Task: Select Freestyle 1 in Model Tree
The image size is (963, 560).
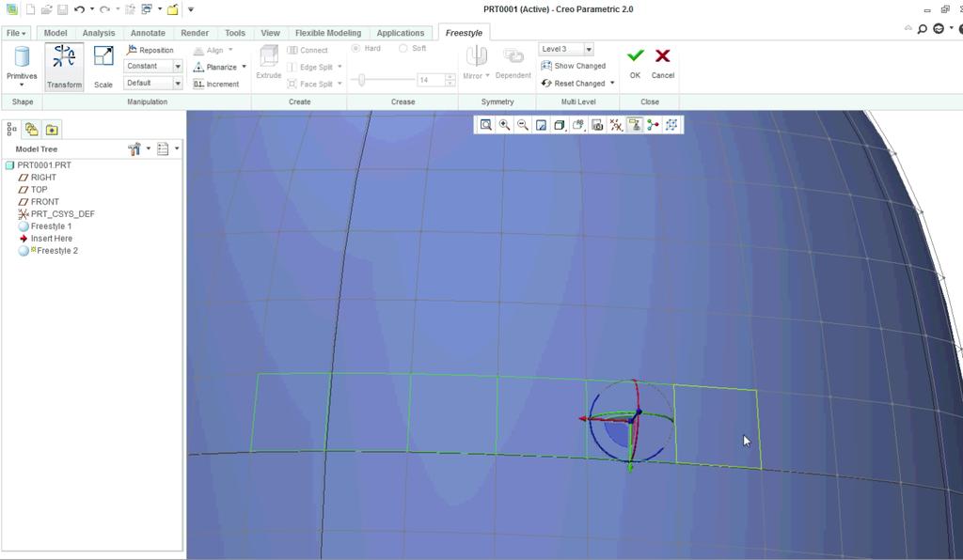Action: [45, 226]
